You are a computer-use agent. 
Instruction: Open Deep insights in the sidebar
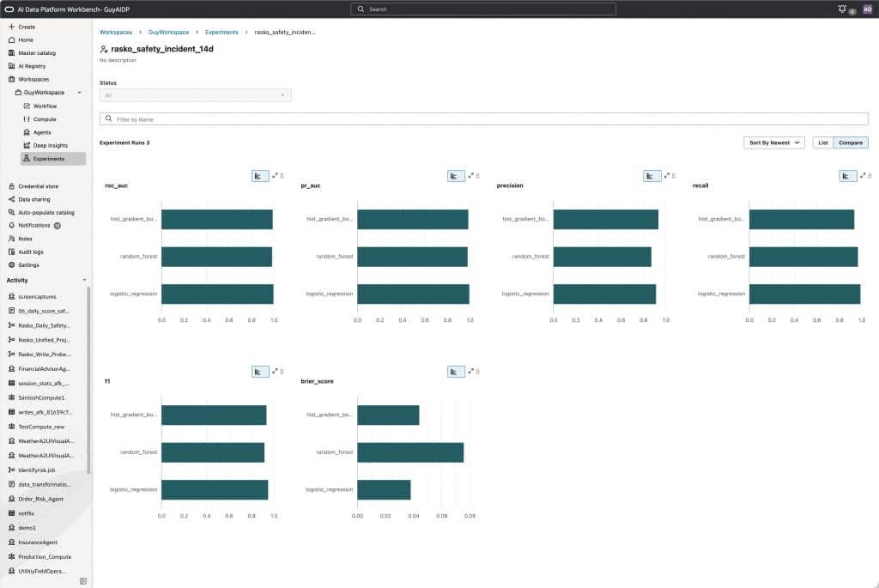[49, 146]
